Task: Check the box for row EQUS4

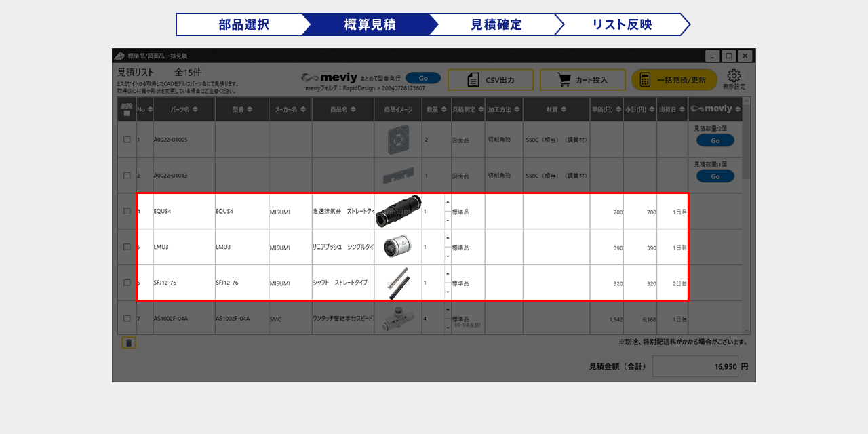Action: click(x=127, y=211)
